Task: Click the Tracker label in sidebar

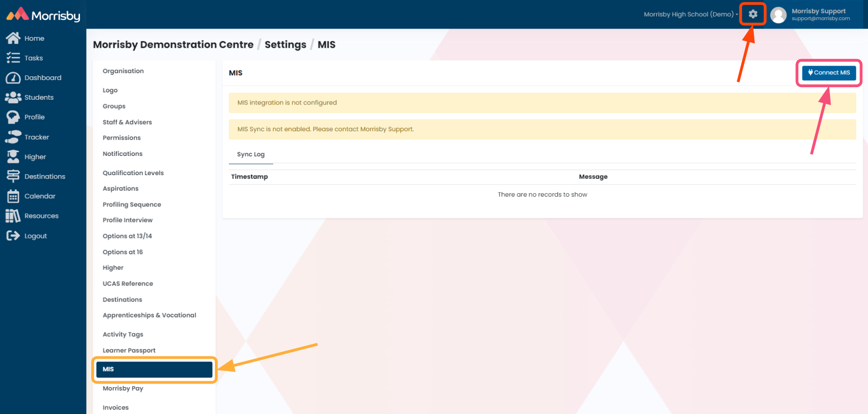Action: 37,137
